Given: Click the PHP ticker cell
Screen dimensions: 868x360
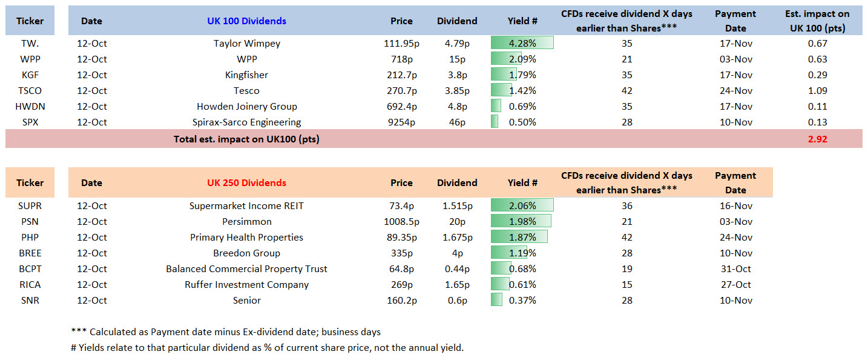Looking at the screenshot, I should 30,238.
